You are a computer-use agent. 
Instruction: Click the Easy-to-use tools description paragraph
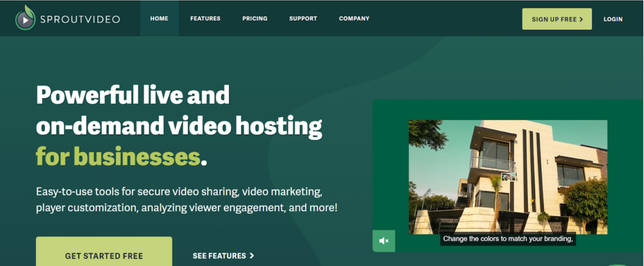coord(186,199)
